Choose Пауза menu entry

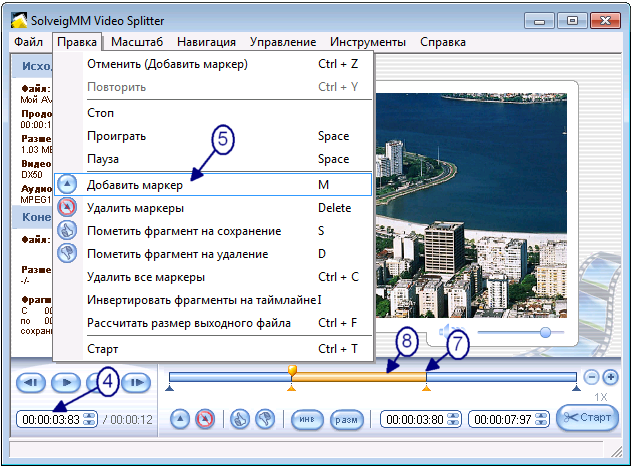[213, 159]
